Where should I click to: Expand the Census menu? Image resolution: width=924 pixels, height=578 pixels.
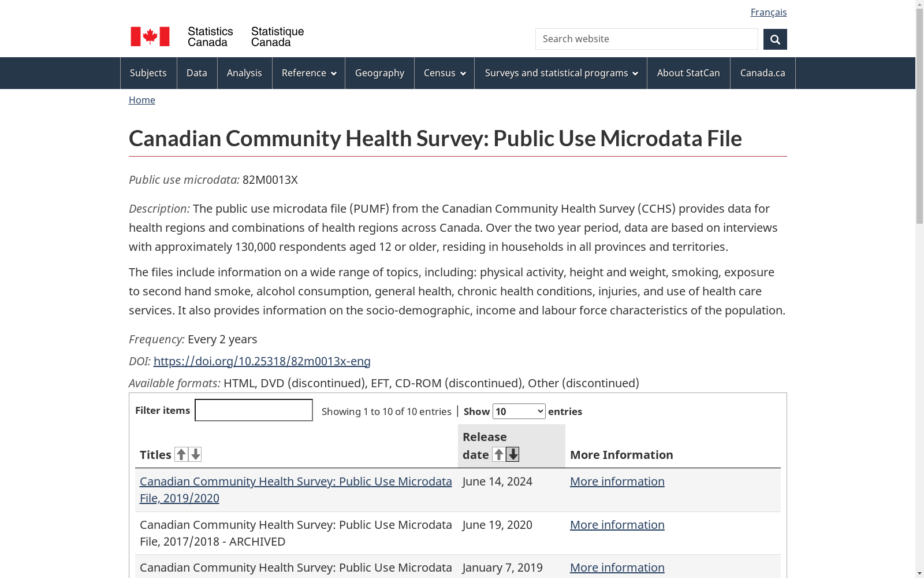[445, 73]
